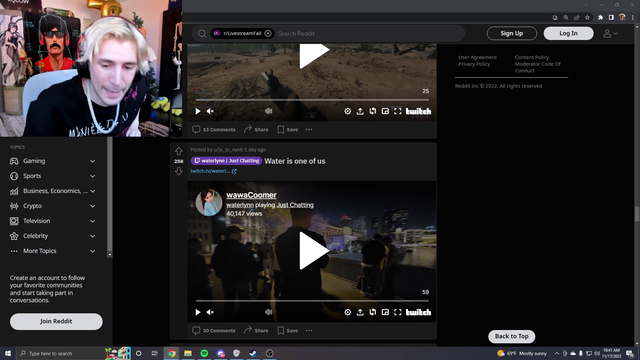This screenshot has height=360, width=640.
Task: Save the 'Water is one of us' post
Action: click(288, 331)
